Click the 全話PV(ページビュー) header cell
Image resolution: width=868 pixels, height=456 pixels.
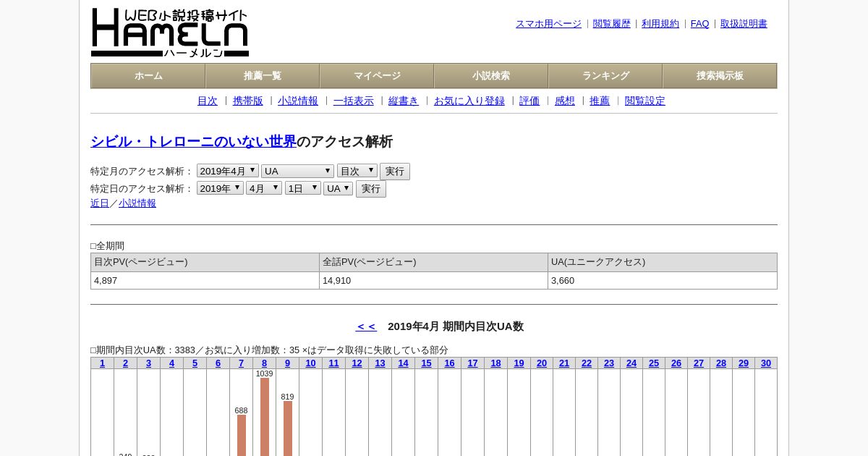(x=433, y=262)
